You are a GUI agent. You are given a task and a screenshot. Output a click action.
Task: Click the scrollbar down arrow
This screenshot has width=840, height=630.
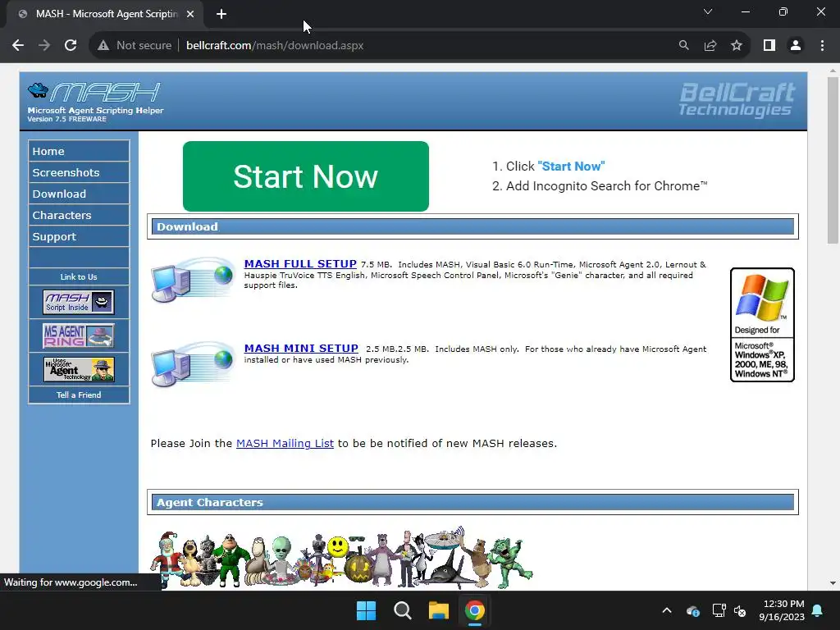point(833,583)
